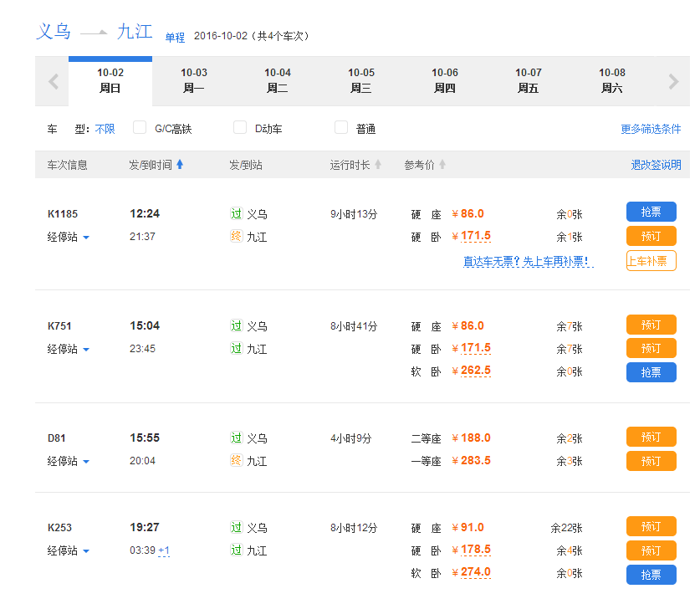Image resolution: width=700 pixels, height=604 pixels.
Task: Expand 经停站 stops for D81
Action: (x=69, y=461)
